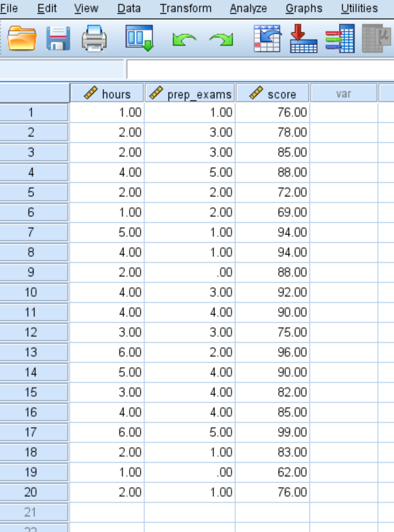Select score cell 62.00 in row 19
The image size is (394, 532).
[272, 472]
